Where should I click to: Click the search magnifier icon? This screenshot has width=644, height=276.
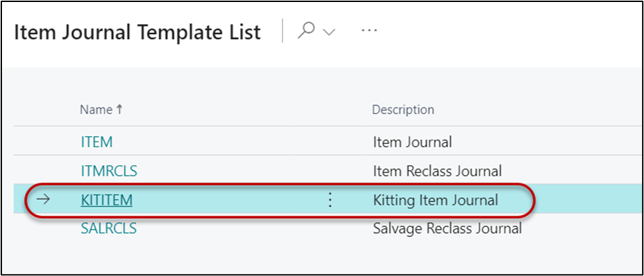(x=306, y=32)
